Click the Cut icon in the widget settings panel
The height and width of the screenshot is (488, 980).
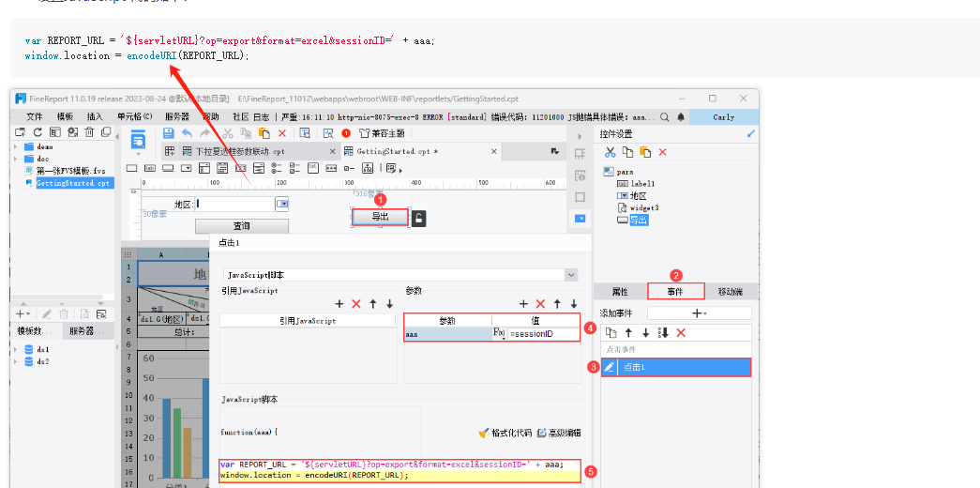click(611, 152)
